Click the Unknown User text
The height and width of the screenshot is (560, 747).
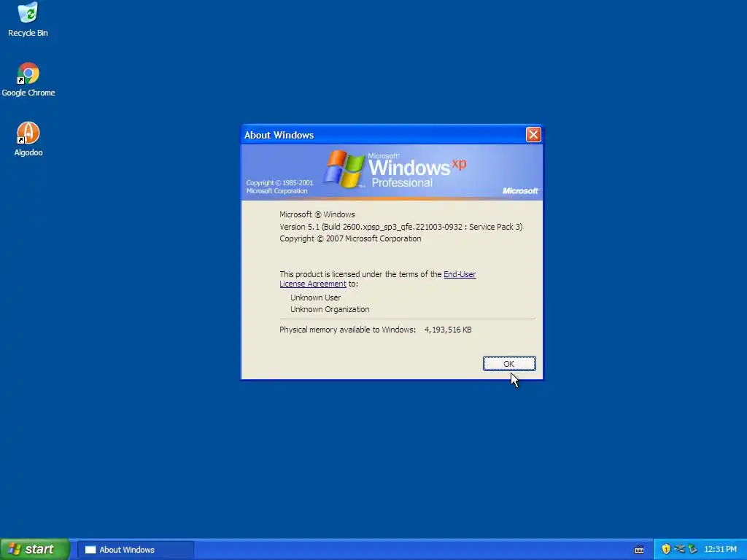[x=315, y=297]
